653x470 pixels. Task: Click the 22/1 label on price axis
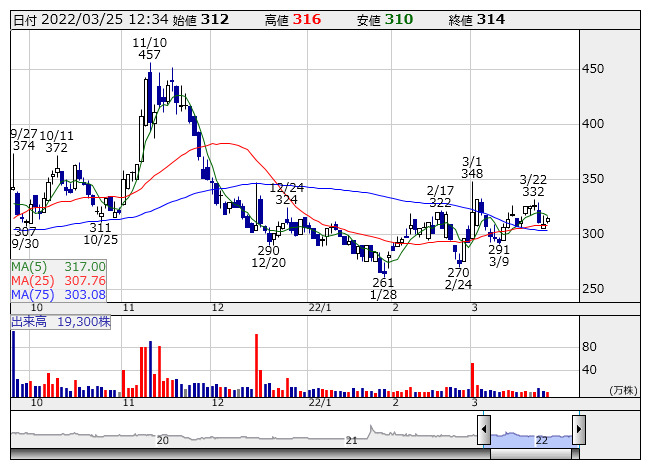tap(320, 308)
